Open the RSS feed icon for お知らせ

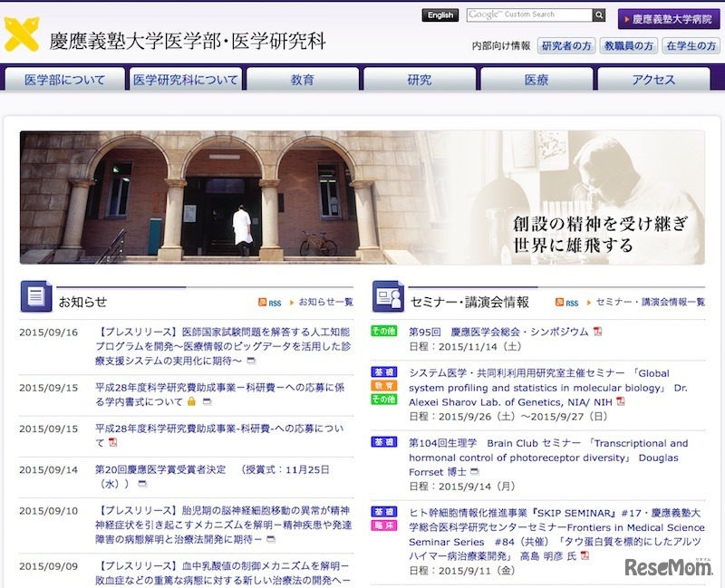[x=269, y=303]
